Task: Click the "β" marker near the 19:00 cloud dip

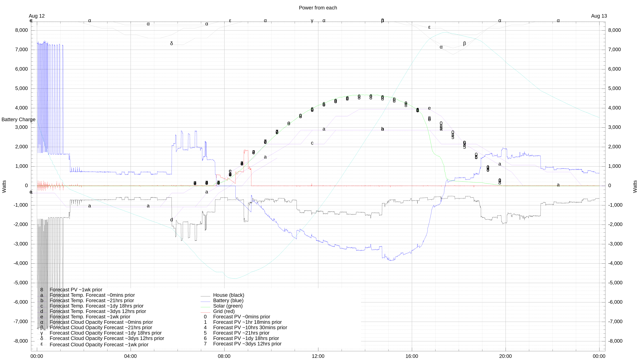Action: 465,43
